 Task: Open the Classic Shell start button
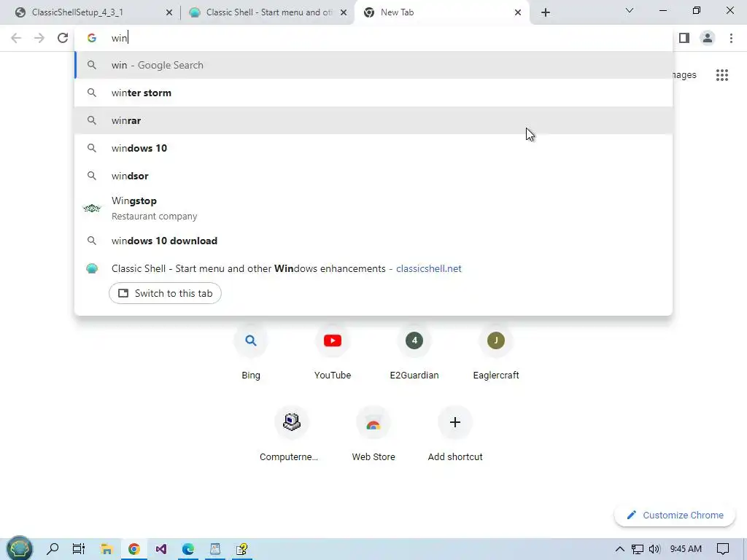click(20, 549)
